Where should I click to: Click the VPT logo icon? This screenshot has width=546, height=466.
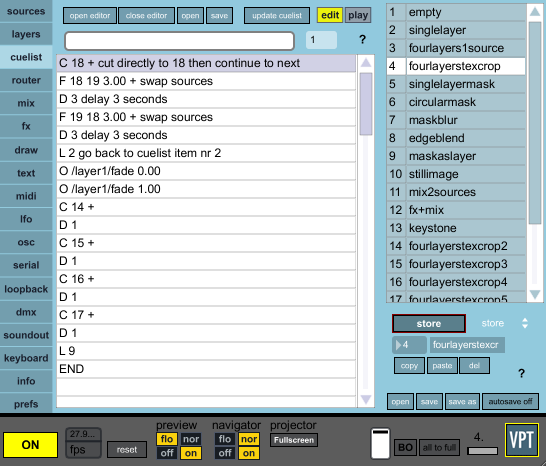click(522, 440)
